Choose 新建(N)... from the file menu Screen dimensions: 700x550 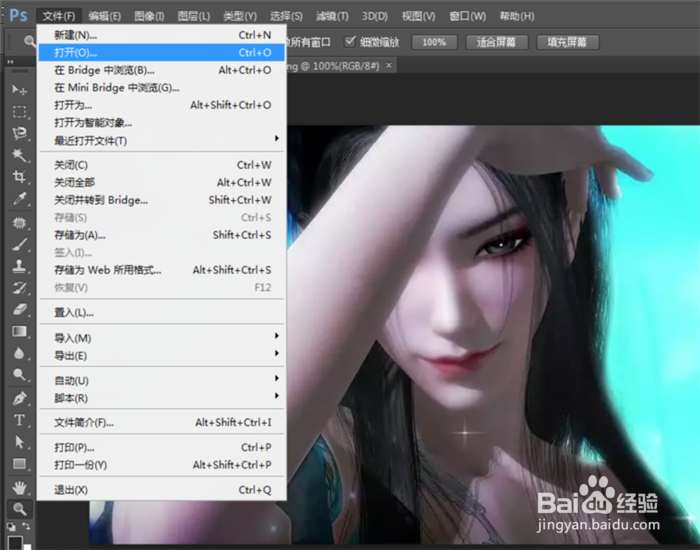point(161,35)
